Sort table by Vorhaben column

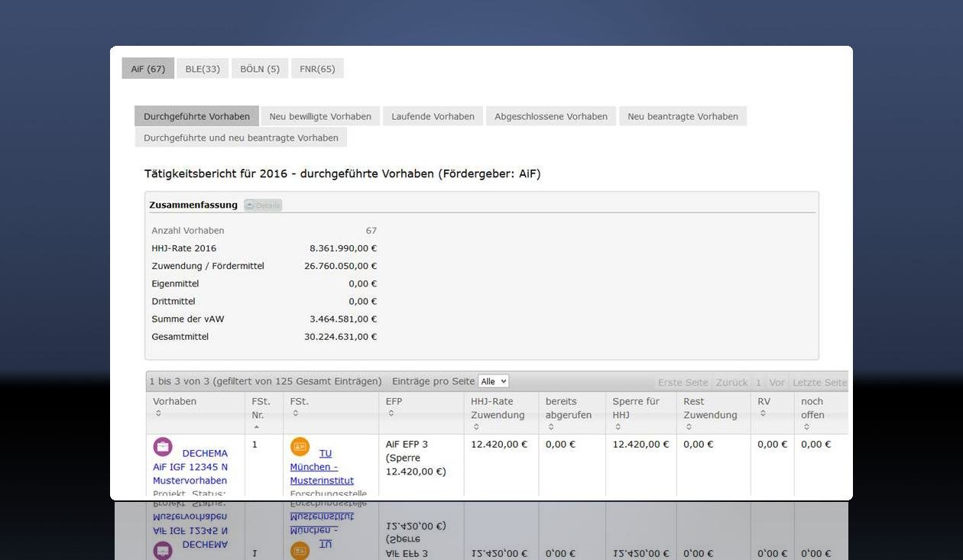pyautogui.click(x=158, y=413)
